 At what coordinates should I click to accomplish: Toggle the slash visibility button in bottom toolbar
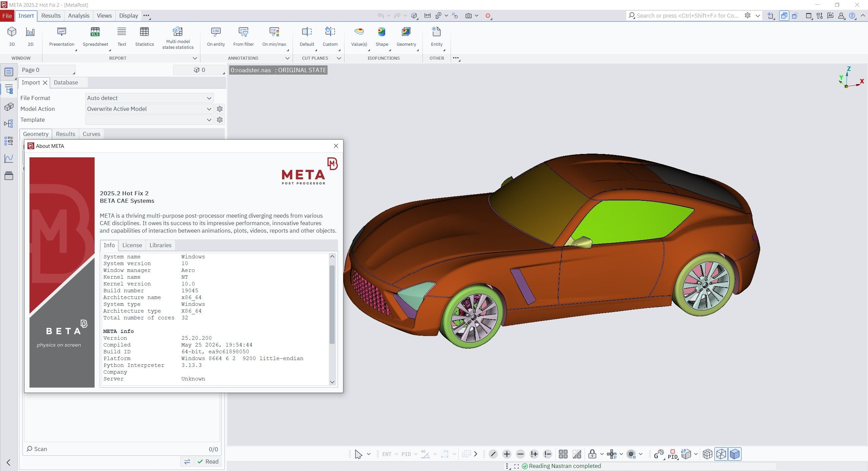[493, 454]
